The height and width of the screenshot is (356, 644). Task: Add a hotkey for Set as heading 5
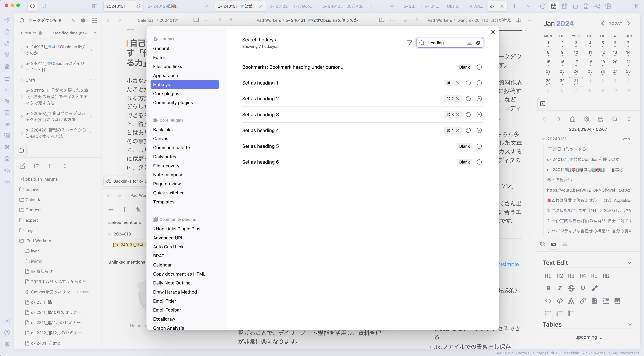pyautogui.click(x=479, y=146)
